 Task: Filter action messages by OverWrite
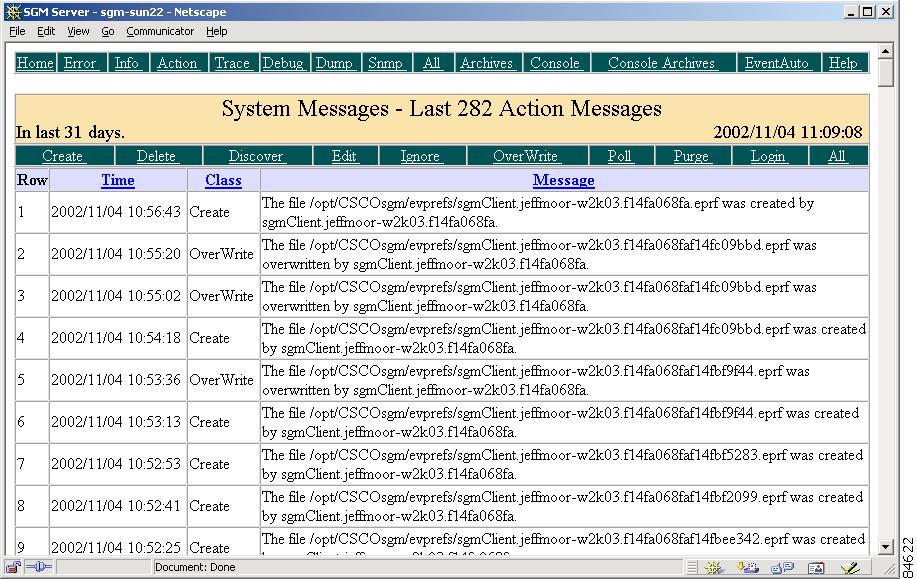(526, 156)
